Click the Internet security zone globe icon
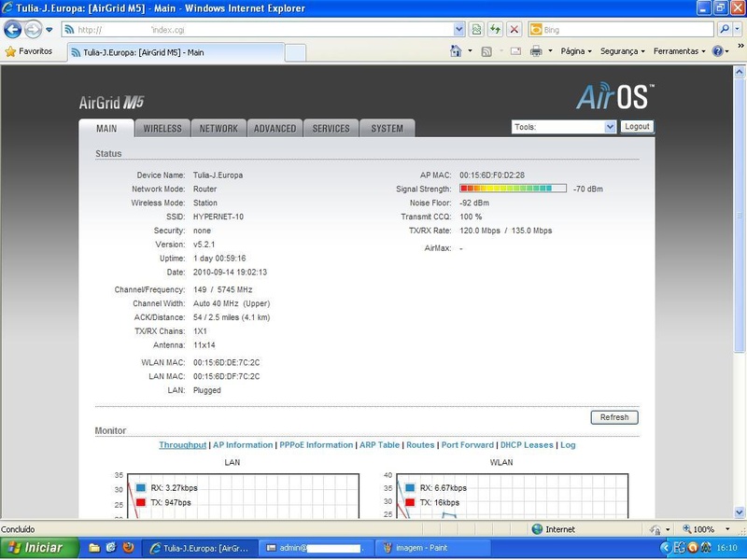The width and height of the screenshot is (747, 560). [x=537, y=529]
